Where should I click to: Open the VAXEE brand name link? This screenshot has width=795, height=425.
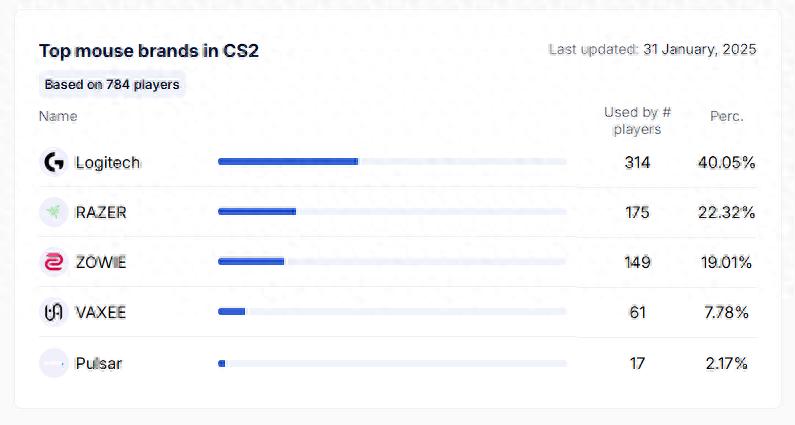click(x=101, y=312)
